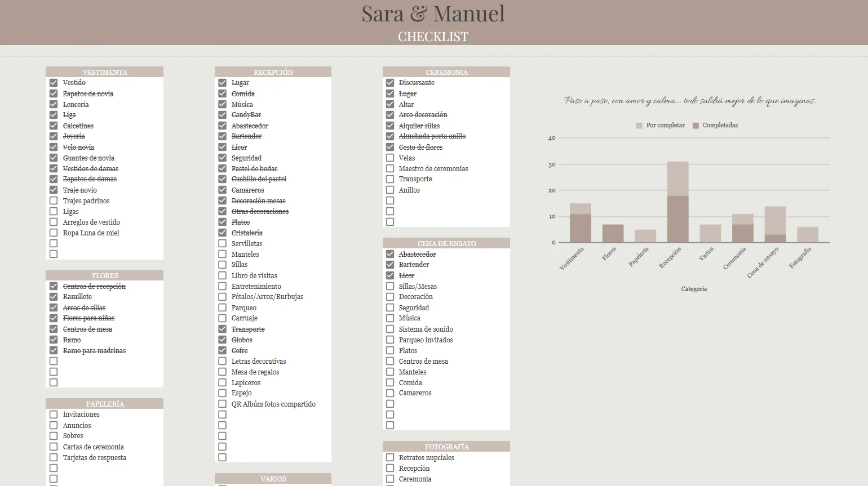Uncheck Zapatos de novia checkbox
868x486 pixels.
pos(54,93)
